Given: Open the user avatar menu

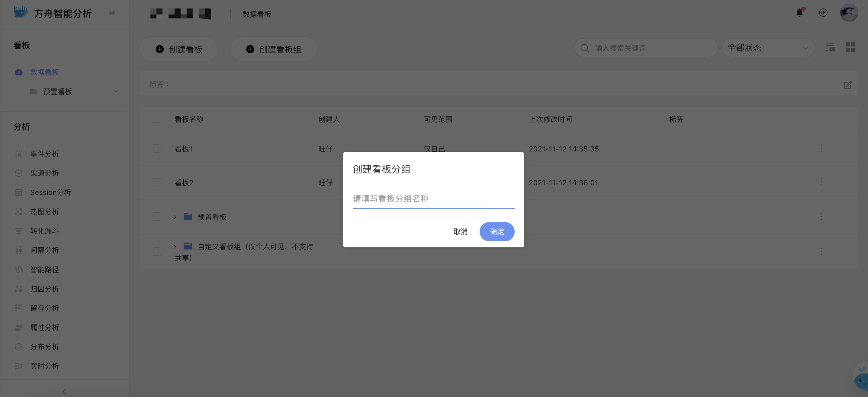Looking at the screenshot, I should tap(849, 13).
